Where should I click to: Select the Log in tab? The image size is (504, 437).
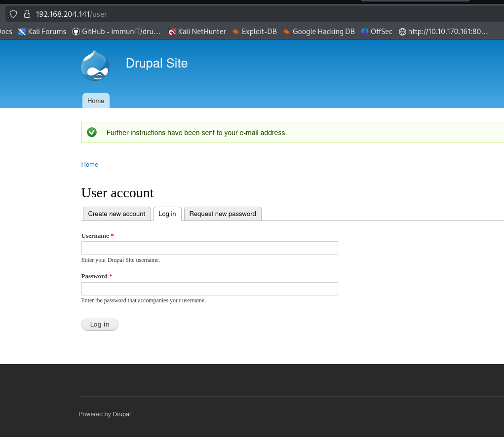(x=167, y=214)
